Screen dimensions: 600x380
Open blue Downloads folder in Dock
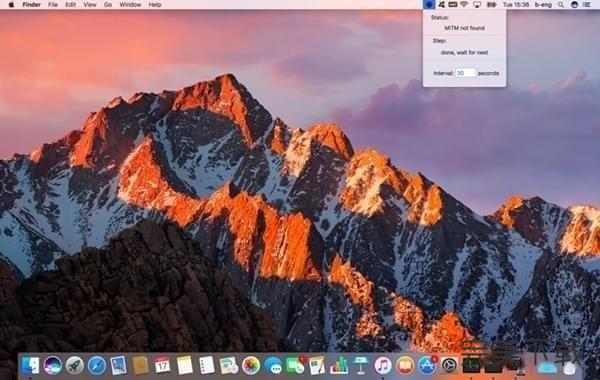click(547, 366)
